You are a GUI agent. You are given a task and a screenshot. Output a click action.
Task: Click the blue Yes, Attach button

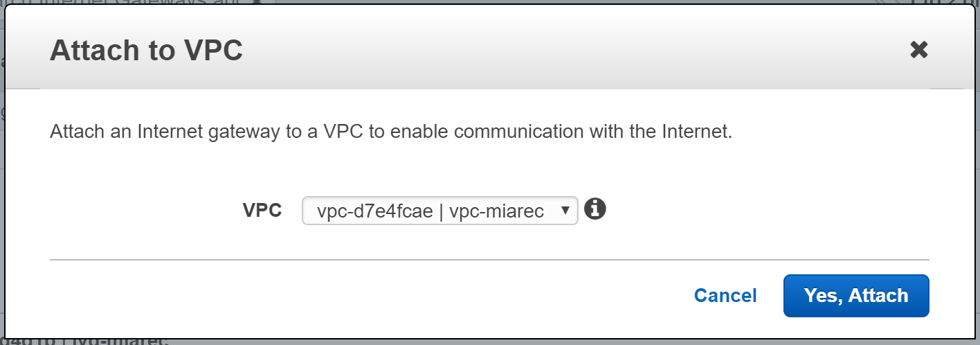pyautogui.click(x=856, y=296)
